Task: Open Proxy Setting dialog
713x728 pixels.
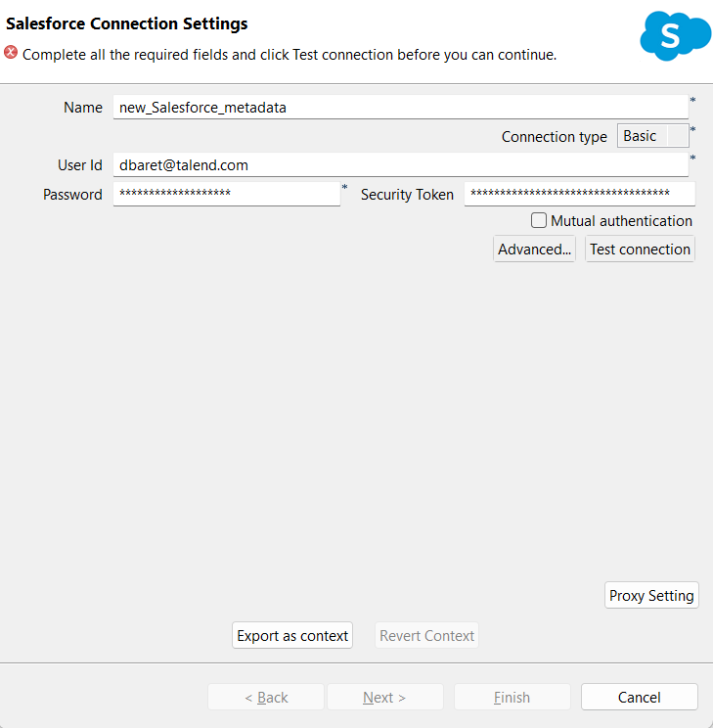Action: point(651,595)
